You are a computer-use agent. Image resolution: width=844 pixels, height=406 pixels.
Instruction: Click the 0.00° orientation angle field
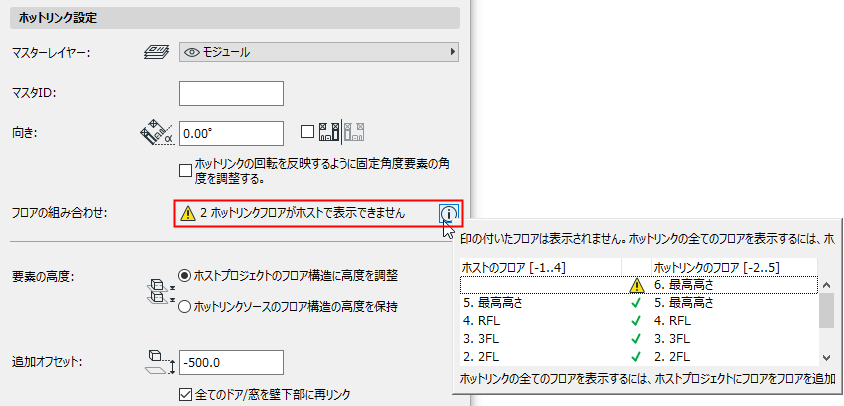[x=231, y=133]
